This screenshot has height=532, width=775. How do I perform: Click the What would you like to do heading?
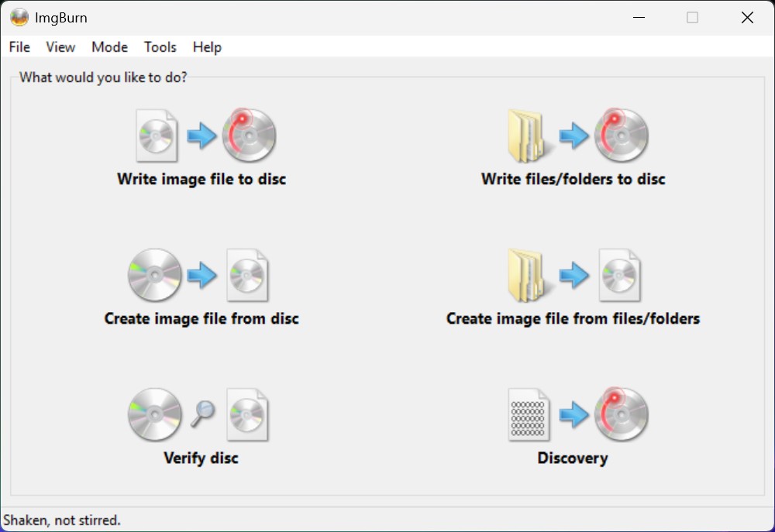coord(102,77)
